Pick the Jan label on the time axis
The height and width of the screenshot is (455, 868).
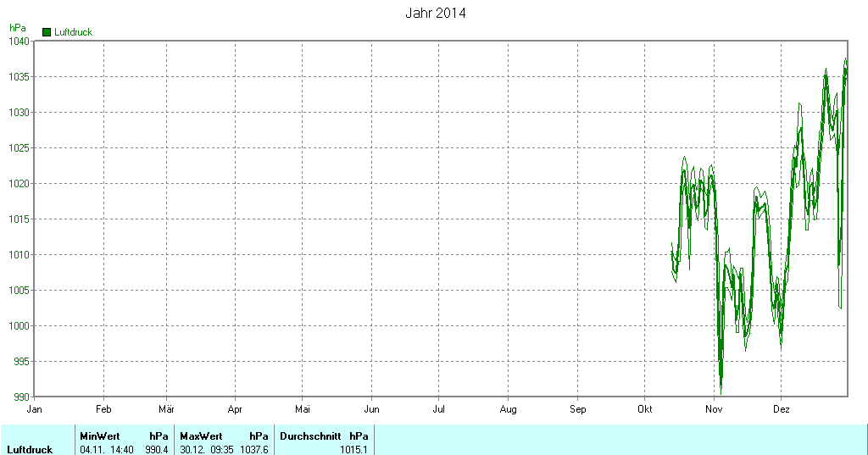point(35,409)
